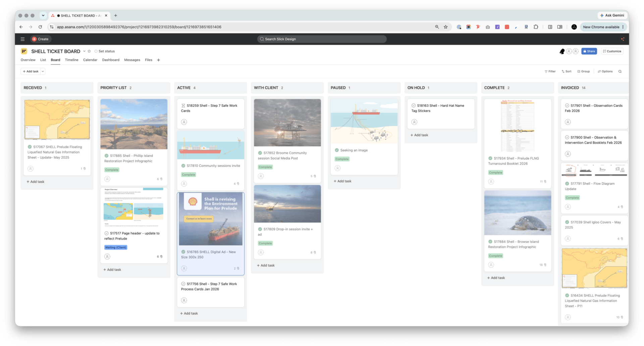Toggle completion of Seeking an image card

(337, 150)
